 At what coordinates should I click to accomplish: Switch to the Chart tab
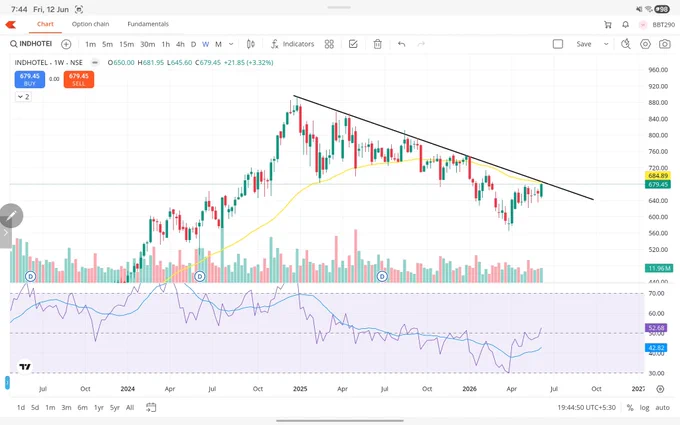pyautogui.click(x=45, y=24)
